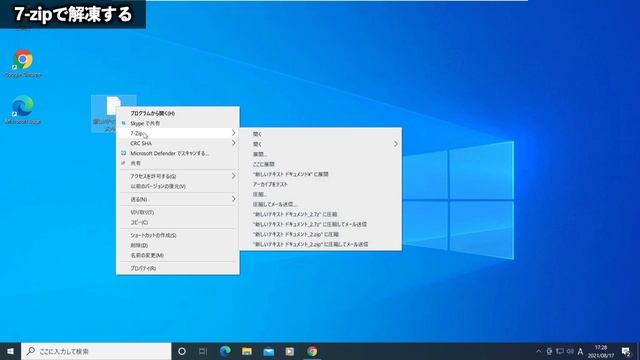
Task: Choose Microsoft Defender でスキャンする
Action: [178, 153]
